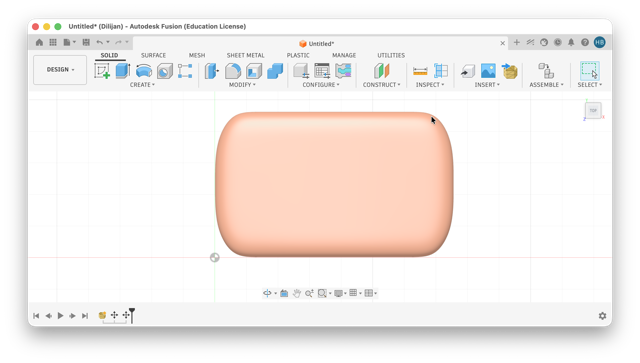This screenshot has height=363, width=640.
Task: Switch to the PLASTIC tab
Action: click(298, 55)
